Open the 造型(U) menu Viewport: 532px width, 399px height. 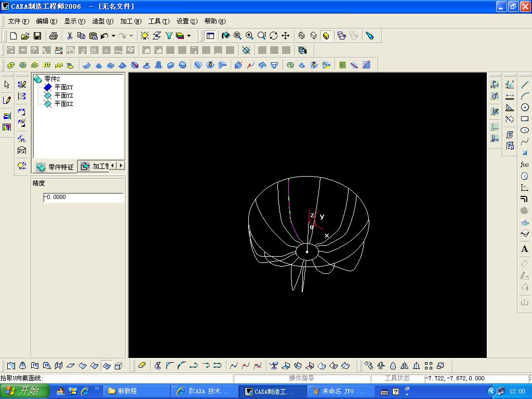pos(102,21)
